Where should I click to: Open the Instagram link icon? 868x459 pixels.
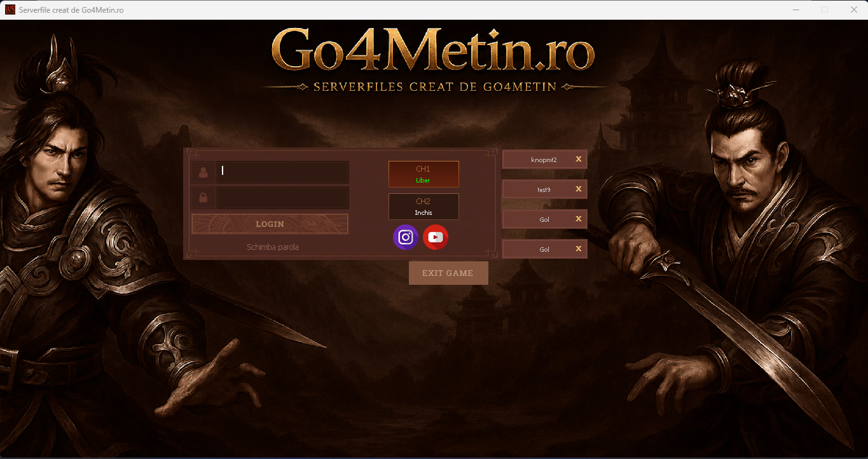click(405, 237)
